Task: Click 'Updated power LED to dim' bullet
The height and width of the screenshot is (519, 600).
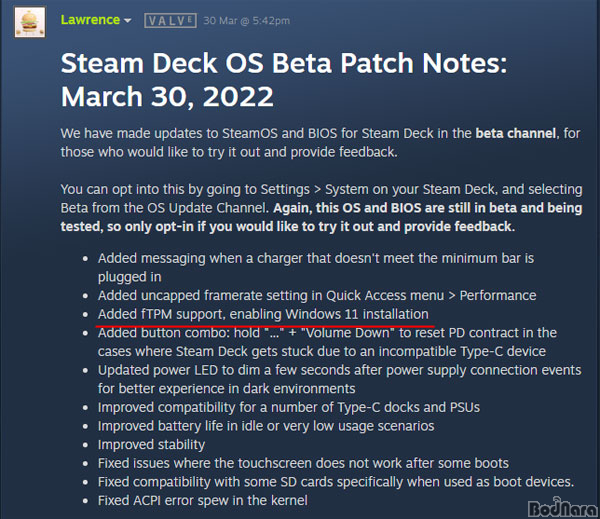Action: (339, 379)
